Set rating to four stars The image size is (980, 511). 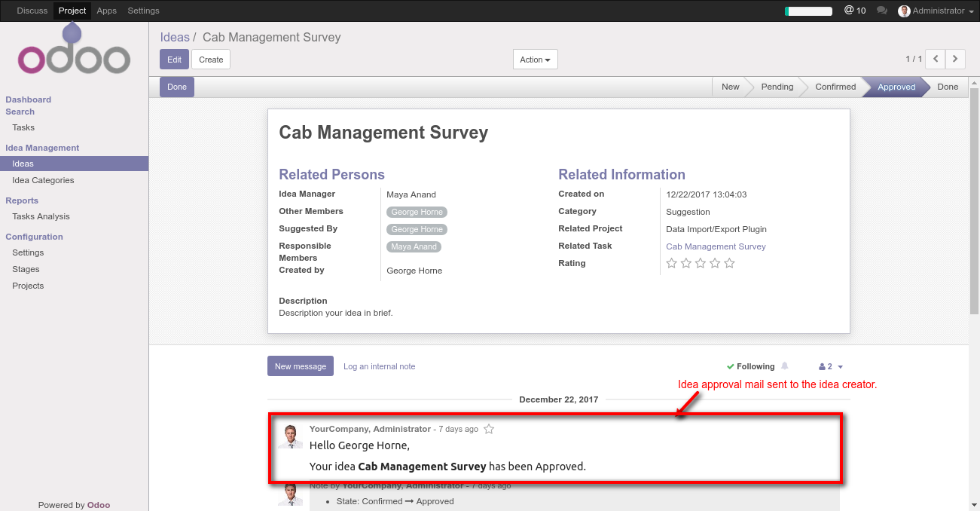tap(715, 263)
